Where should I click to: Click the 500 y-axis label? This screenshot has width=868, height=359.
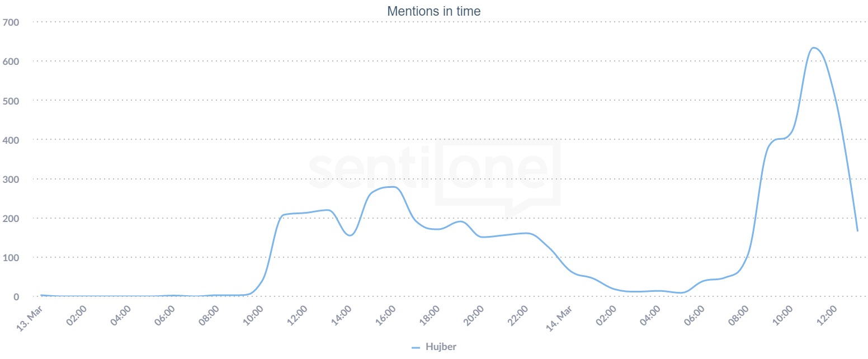11,101
